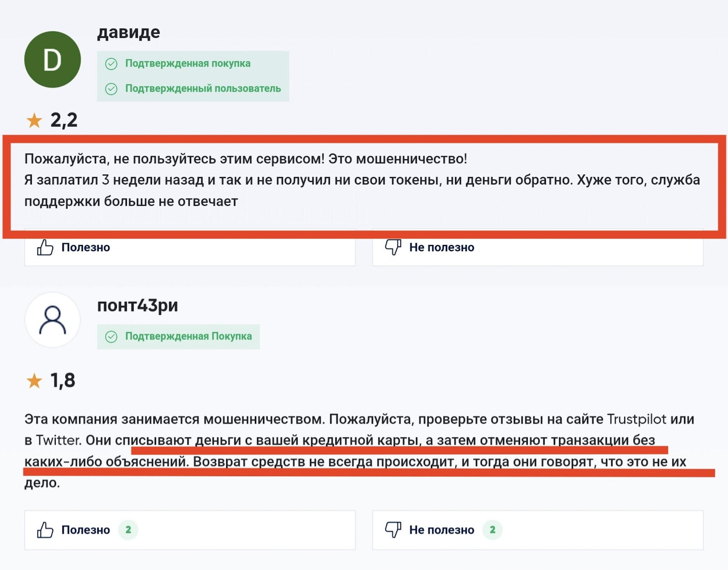Click the 2,2 rating number

[x=64, y=120]
